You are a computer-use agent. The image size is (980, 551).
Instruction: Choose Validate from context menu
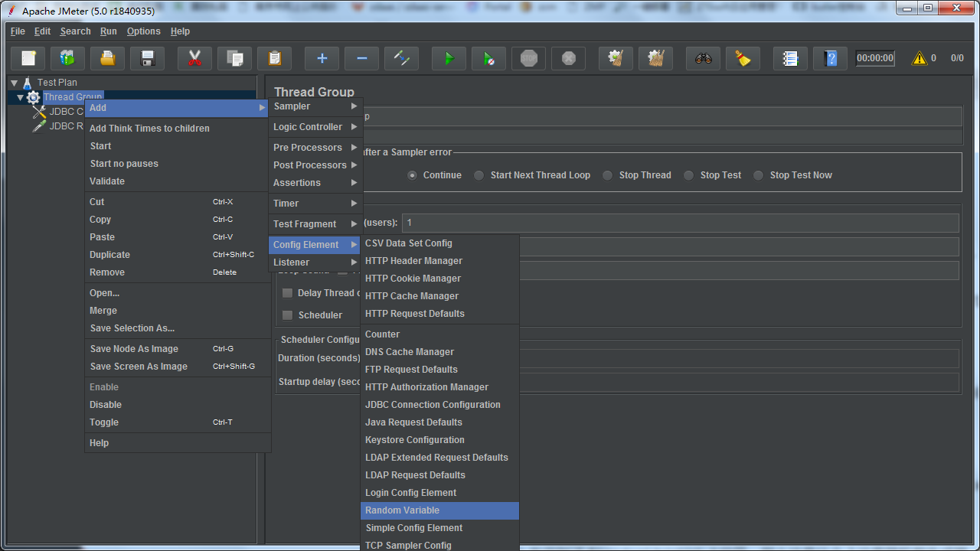[x=178, y=181]
